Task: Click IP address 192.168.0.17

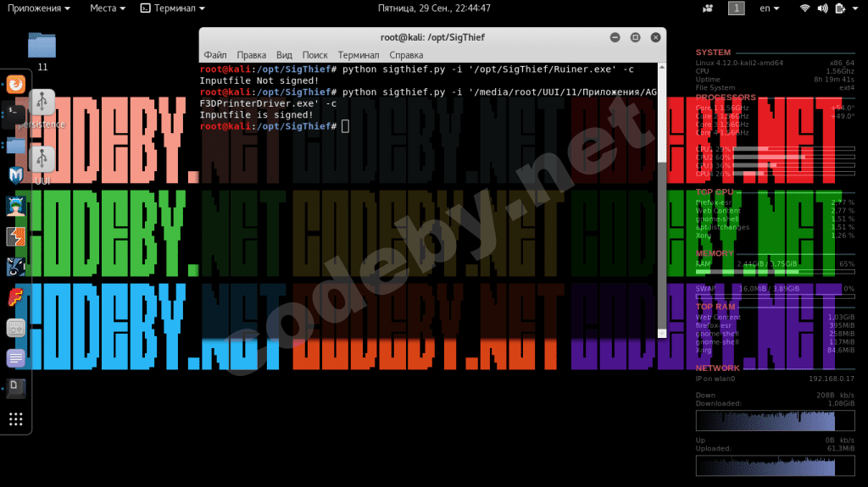Action: pyautogui.click(x=831, y=379)
